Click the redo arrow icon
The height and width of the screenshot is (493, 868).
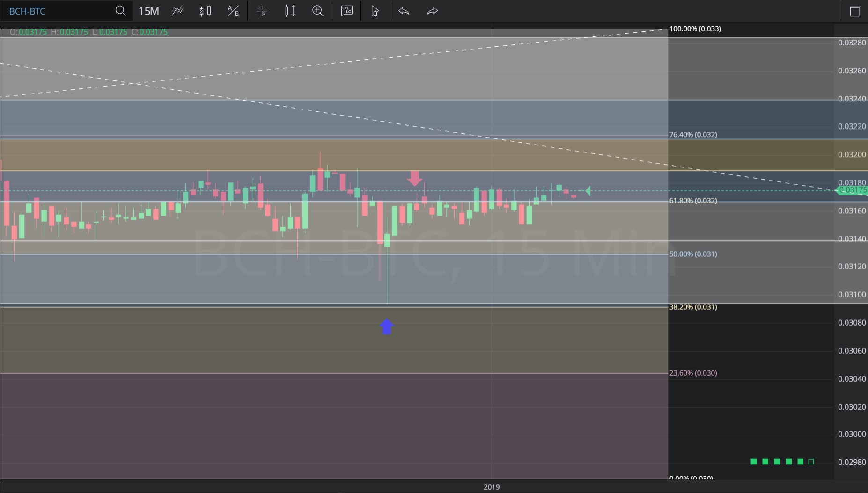click(432, 11)
